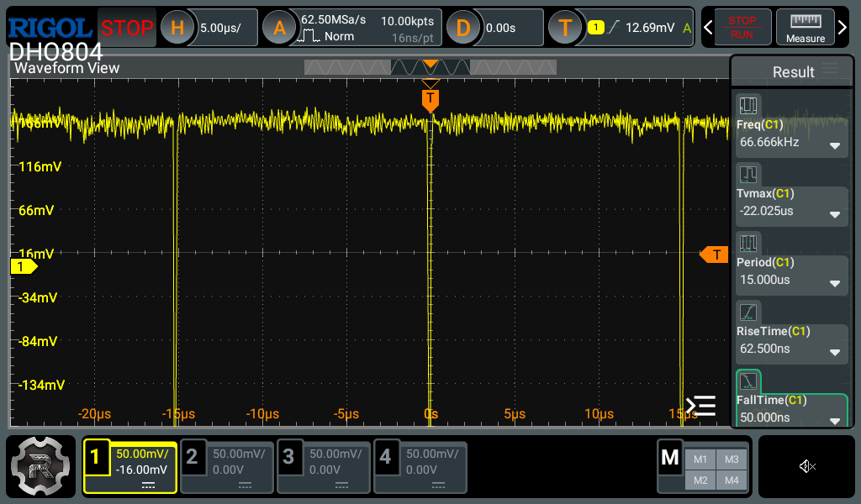
Task: Open the Trigger T settings icon
Action: click(565, 28)
